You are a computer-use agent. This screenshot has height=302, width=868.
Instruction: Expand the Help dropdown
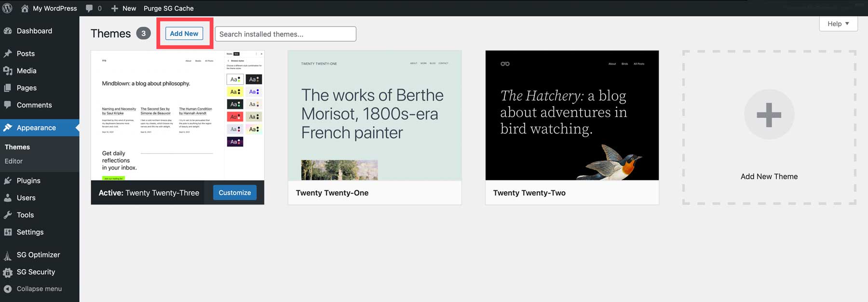(838, 24)
